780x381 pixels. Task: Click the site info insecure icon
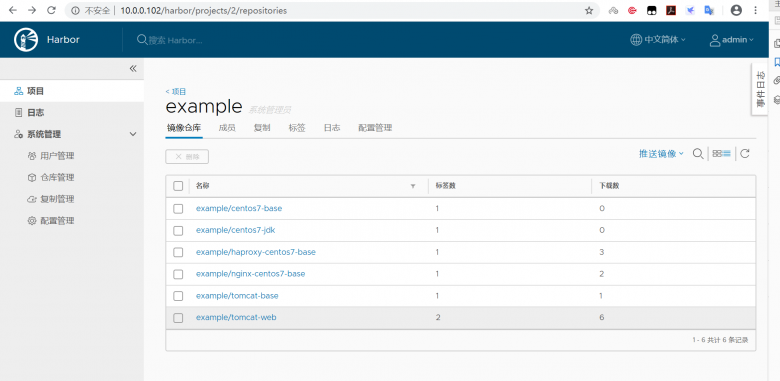75,10
